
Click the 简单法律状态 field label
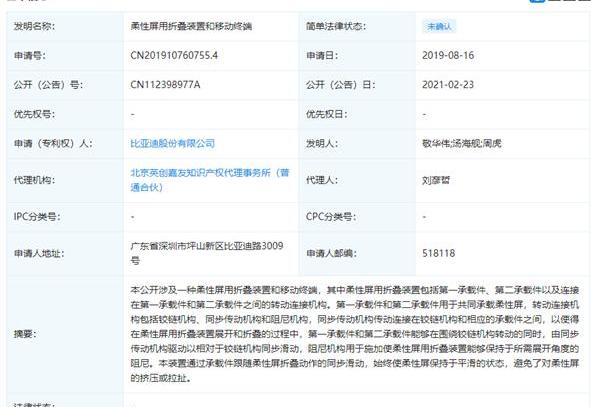point(336,26)
